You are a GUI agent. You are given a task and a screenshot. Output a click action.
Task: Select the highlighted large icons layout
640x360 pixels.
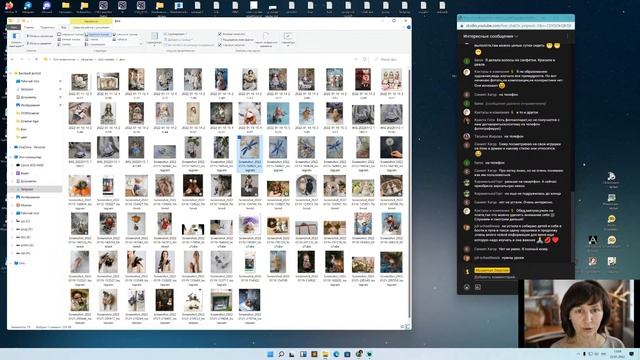[98, 34]
